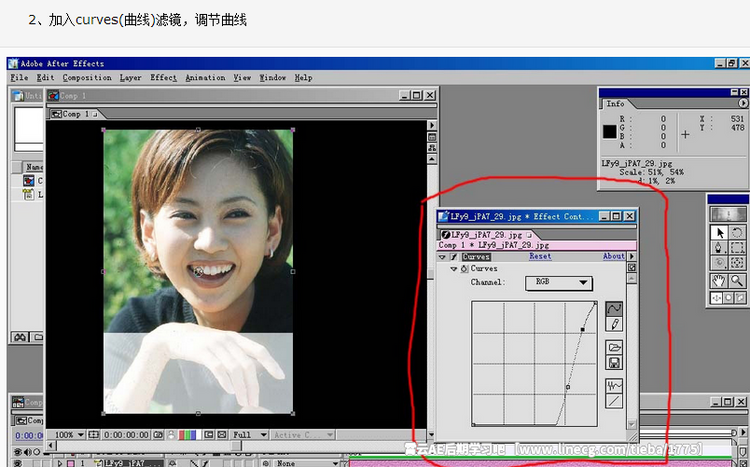Choose the Bezier curve tool in Curves

tap(614, 309)
